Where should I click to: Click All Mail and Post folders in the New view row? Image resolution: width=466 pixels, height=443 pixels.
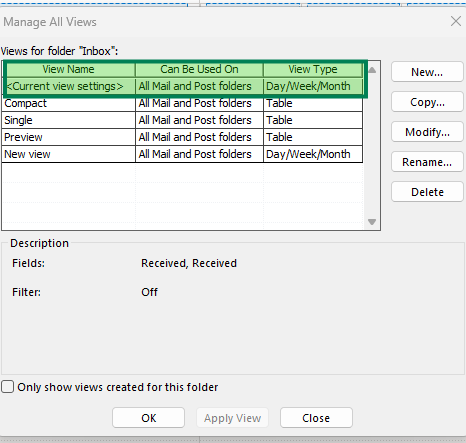pos(199,154)
